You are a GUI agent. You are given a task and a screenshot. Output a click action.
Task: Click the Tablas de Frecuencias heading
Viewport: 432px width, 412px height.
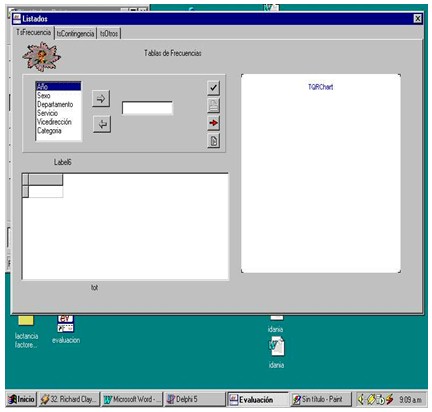pos(173,53)
